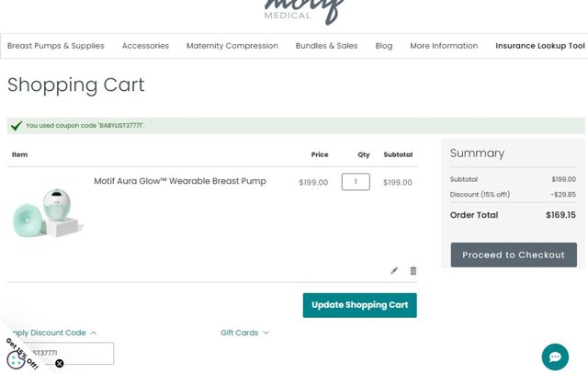
Task: Click the item price $199.00
Action: click(x=313, y=182)
